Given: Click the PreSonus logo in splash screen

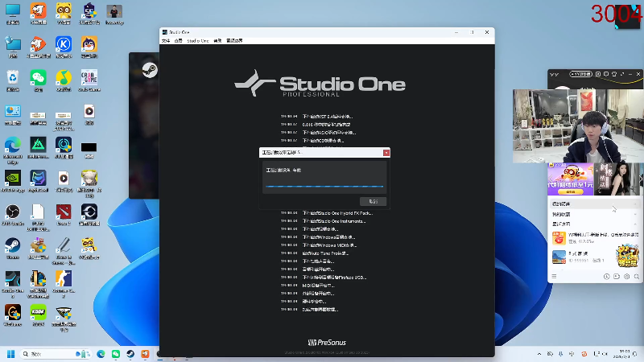Looking at the screenshot, I should coord(327,343).
